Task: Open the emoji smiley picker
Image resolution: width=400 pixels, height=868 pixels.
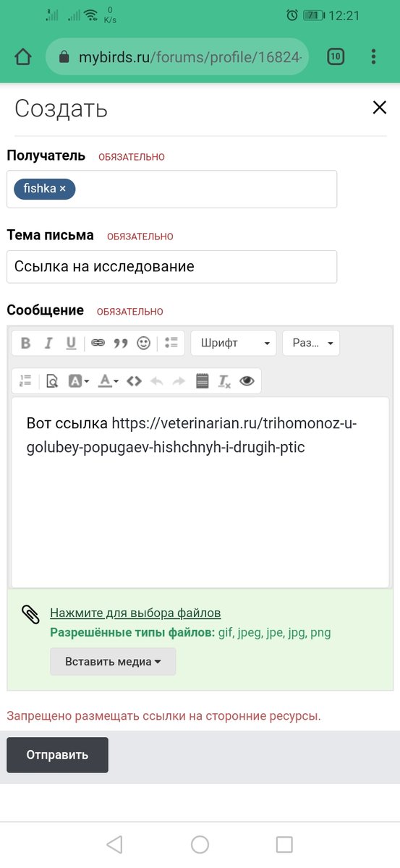Action: click(143, 343)
